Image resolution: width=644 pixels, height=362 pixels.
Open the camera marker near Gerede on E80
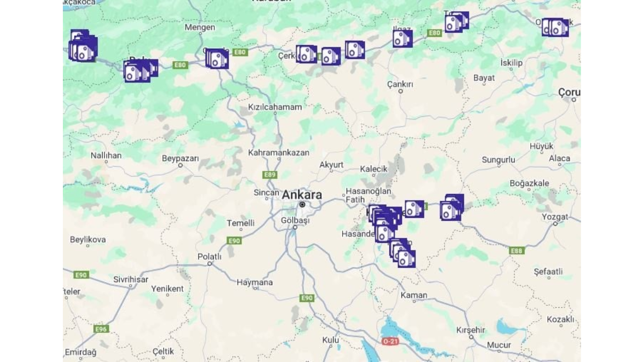217,59
